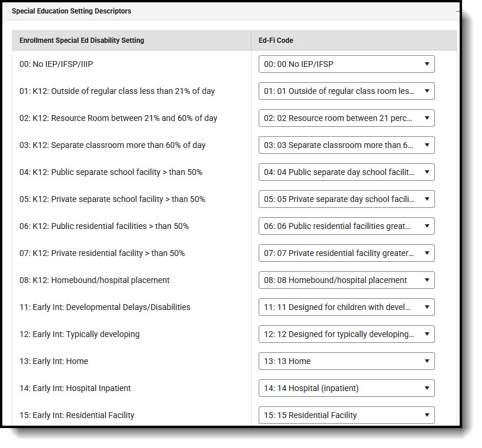Viewport: 482px width, 448px height.
Task: Open the '07: 07 Private residential facility' dropdown
Action: (346, 253)
